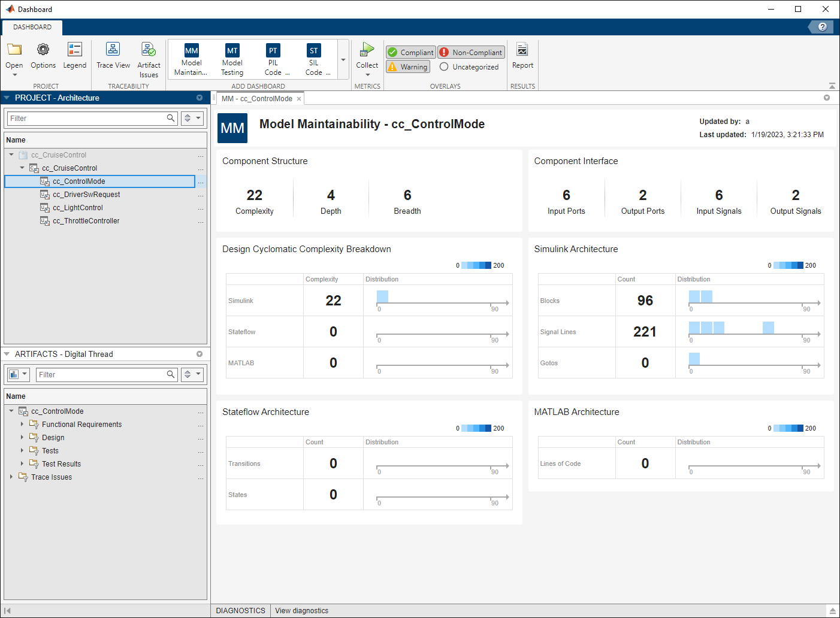Expand the Add Dashboard gallery dropdown
Image resolution: width=840 pixels, height=618 pixels.
pyautogui.click(x=343, y=59)
